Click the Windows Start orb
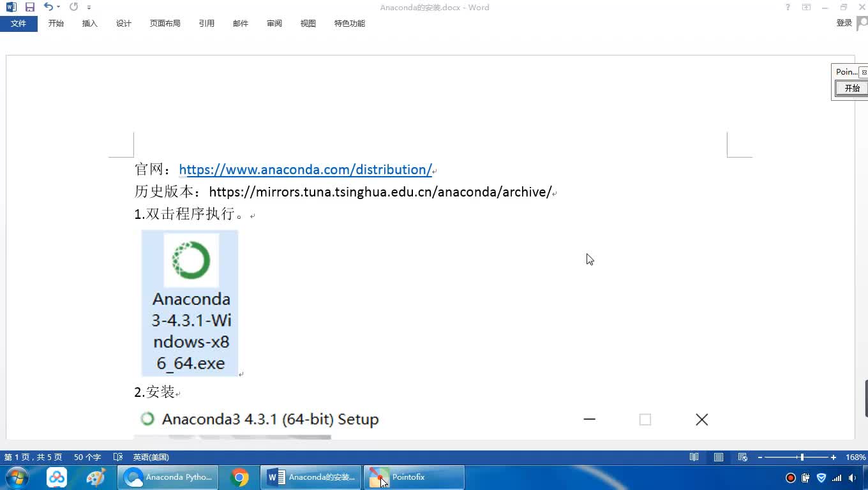This screenshot has width=868, height=490. coord(16,477)
